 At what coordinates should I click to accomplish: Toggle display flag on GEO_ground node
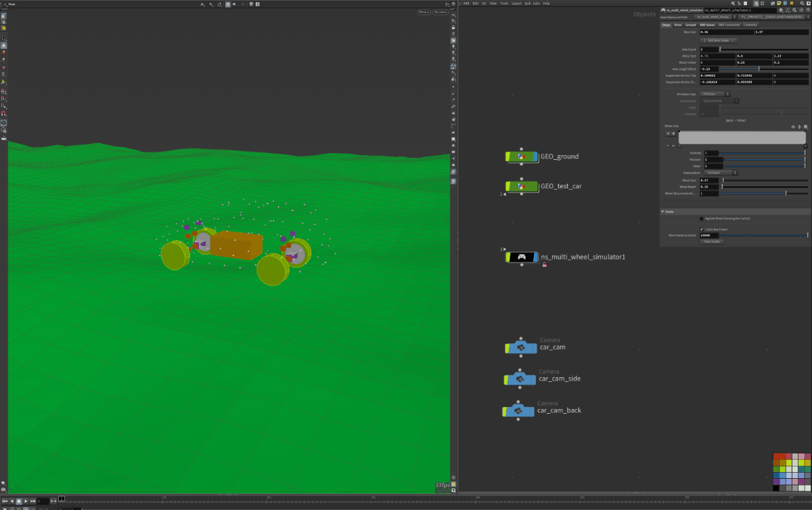[535, 156]
